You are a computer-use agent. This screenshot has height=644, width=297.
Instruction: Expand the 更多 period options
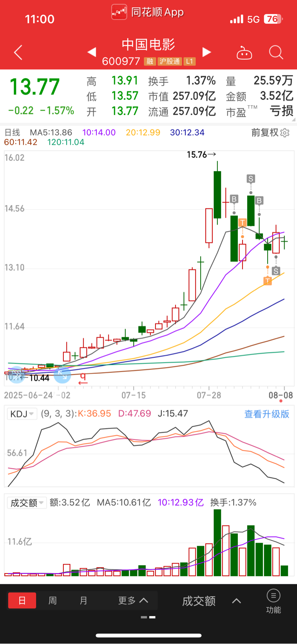click(133, 601)
